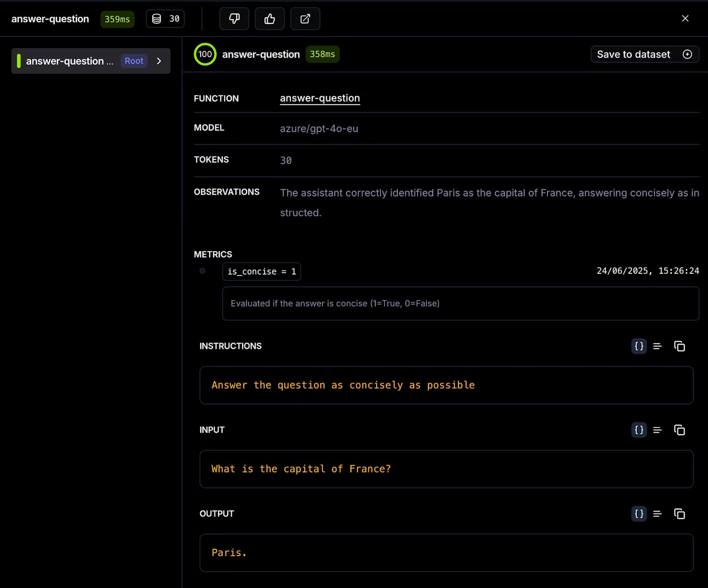Screen dimensions: 708x588
Task: Click the Save to dataset button
Action: [644, 55]
